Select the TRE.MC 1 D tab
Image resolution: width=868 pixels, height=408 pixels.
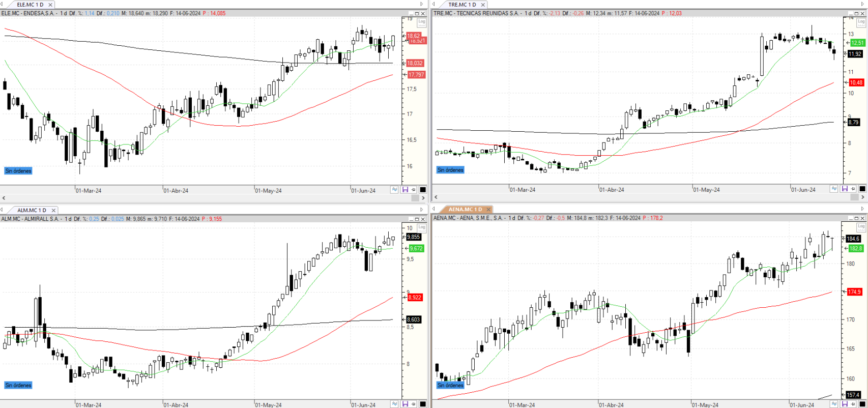[x=462, y=5]
